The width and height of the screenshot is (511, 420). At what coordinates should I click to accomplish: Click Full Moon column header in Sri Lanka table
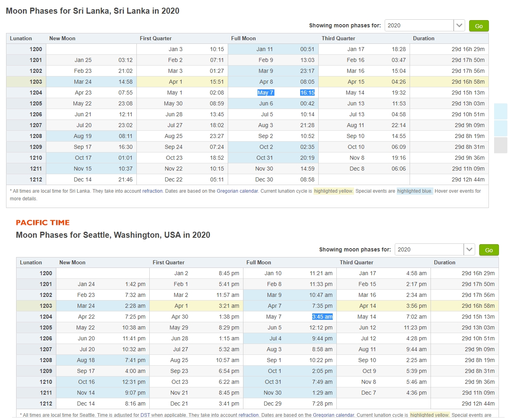pos(243,38)
